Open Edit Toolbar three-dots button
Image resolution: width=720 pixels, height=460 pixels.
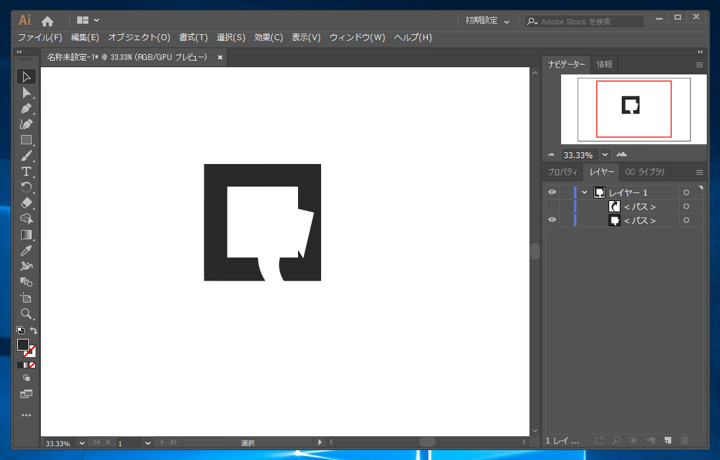click(x=26, y=415)
